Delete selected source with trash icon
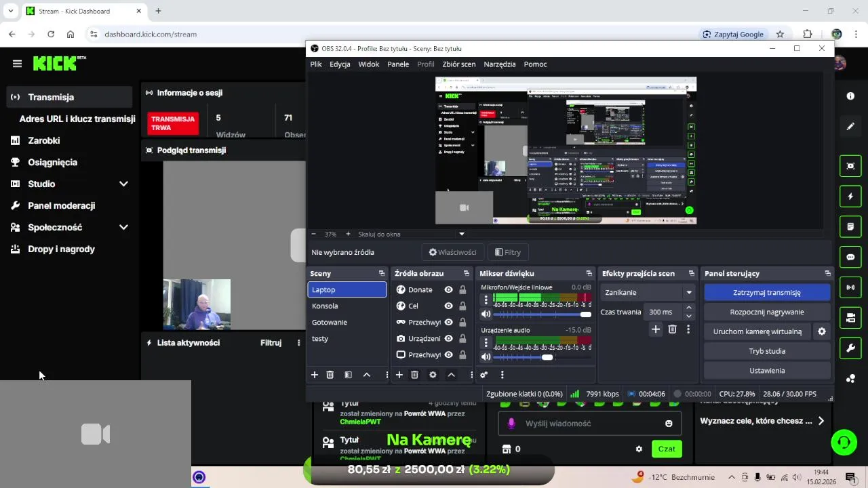The height and width of the screenshot is (488, 868). click(x=415, y=375)
